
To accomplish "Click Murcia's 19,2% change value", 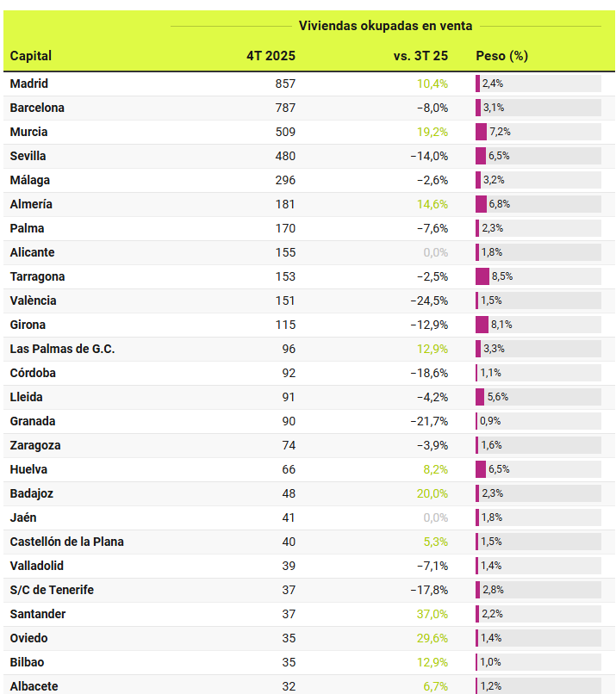I will coord(432,132).
